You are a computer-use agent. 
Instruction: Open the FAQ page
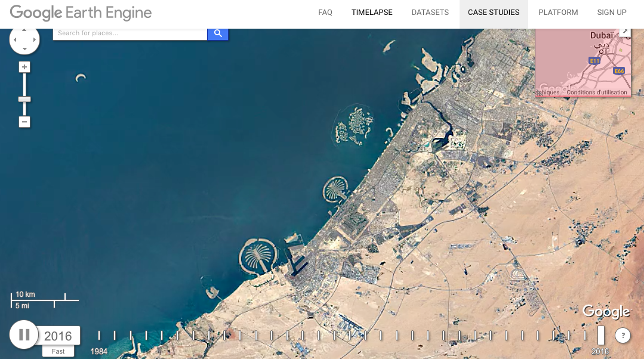(325, 13)
